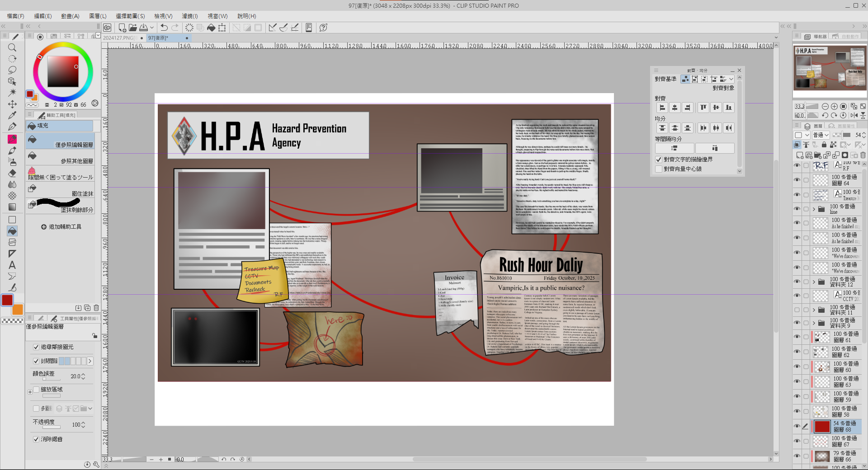868x470 pixels.
Task: Hide the 圖層 64 layer
Action: click(x=797, y=180)
